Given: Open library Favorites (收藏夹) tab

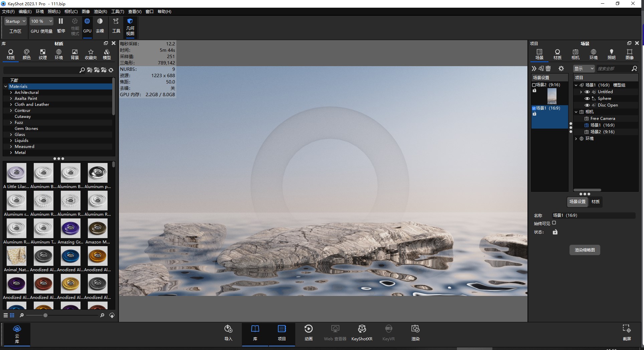Looking at the screenshot, I should (91, 54).
